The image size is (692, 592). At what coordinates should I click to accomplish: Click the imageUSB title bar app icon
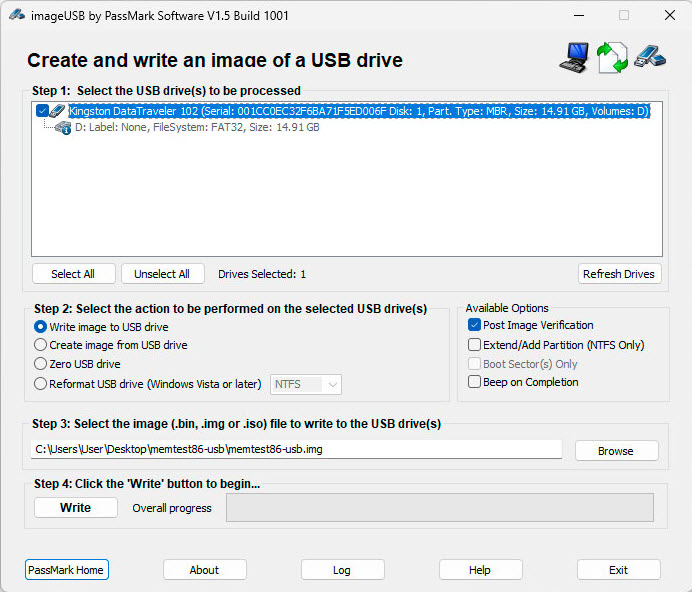click(16, 15)
